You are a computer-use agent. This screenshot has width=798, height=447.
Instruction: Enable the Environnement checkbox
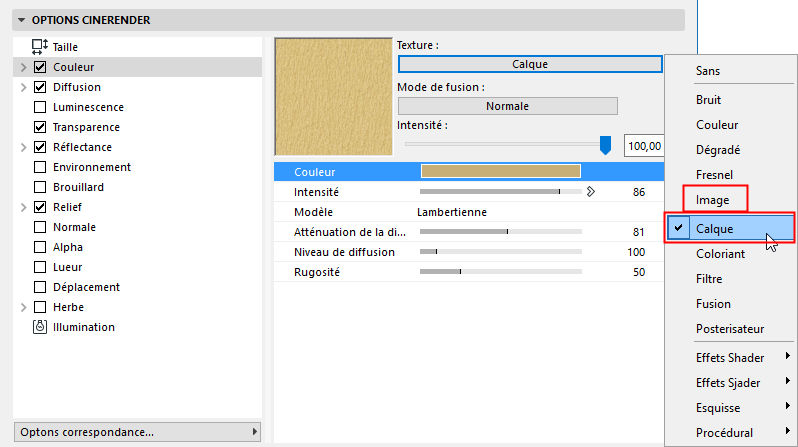click(40, 167)
